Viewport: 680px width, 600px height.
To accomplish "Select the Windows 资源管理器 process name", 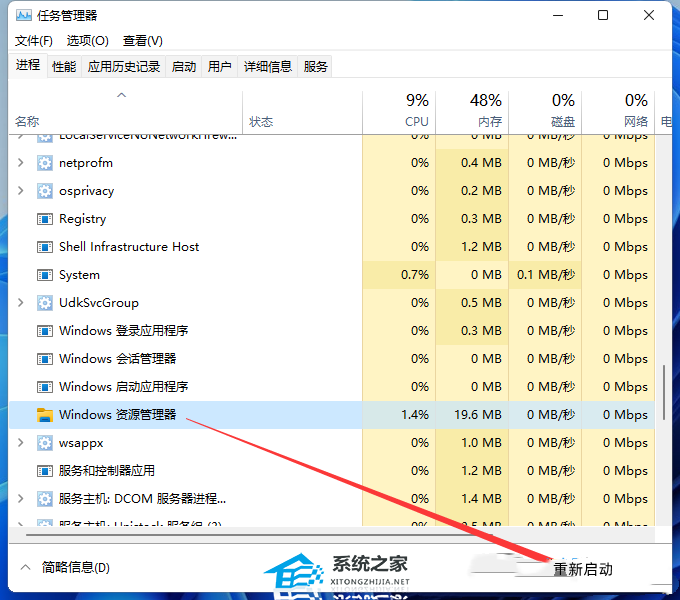I will coord(118,415).
